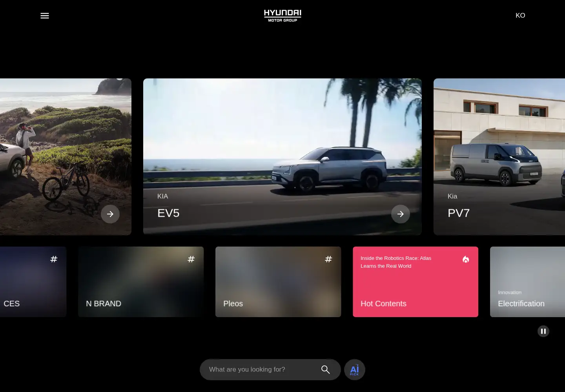Click the flame icon on Hot Contents
The image size is (565, 392).
(466, 259)
